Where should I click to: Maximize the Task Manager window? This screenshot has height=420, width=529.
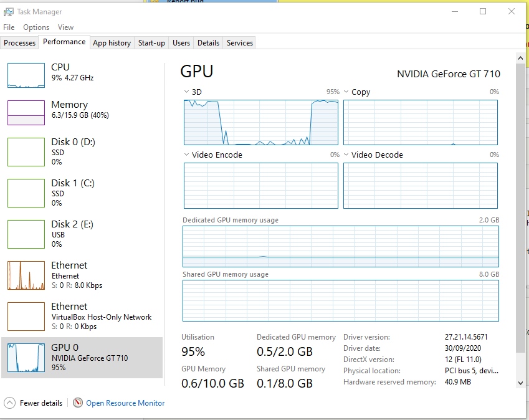[x=483, y=11]
